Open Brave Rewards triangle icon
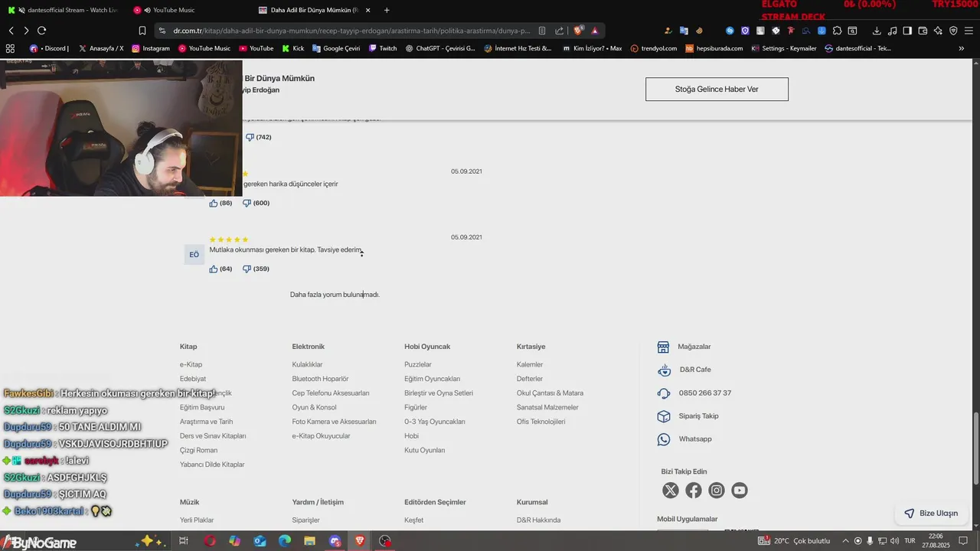 click(595, 31)
